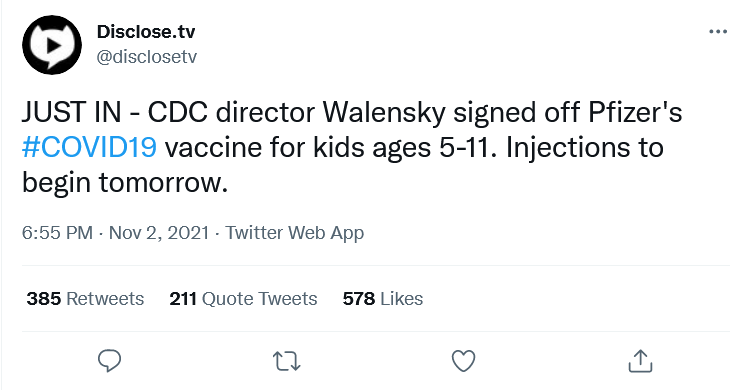
Task: Open the three-dot more options menu
Action: pyautogui.click(x=718, y=32)
